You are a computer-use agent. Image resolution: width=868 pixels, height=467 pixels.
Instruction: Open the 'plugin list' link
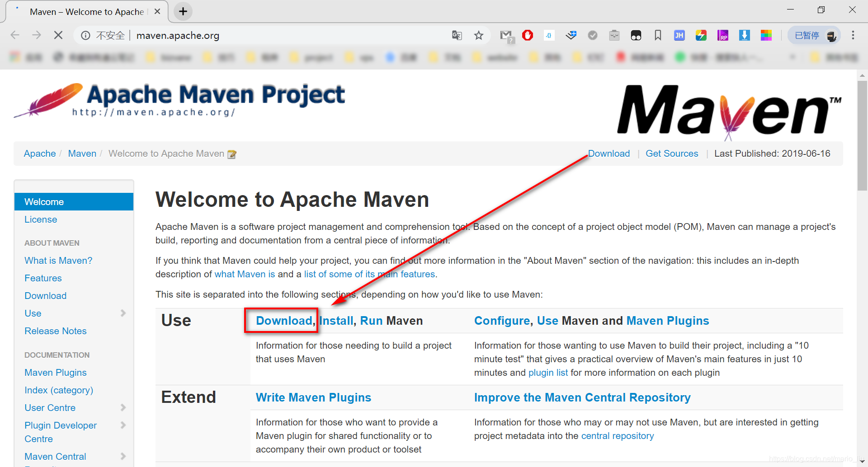[548, 373]
